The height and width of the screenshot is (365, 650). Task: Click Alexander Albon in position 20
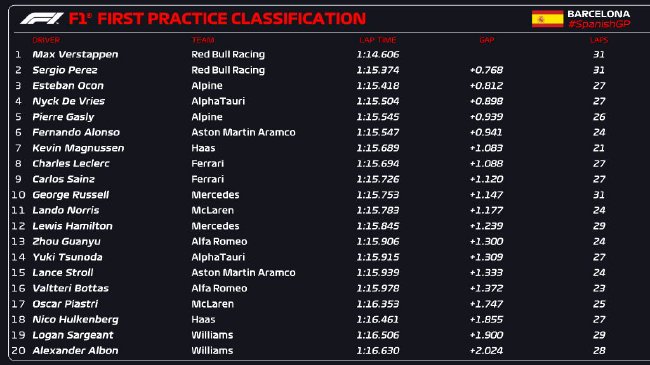pyautogui.click(x=75, y=350)
